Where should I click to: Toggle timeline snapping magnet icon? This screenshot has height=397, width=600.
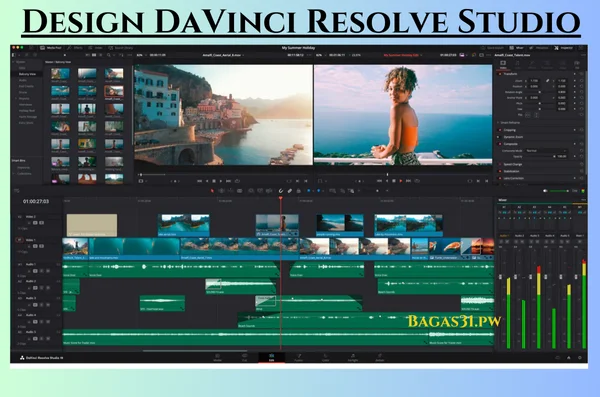click(280, 191)
